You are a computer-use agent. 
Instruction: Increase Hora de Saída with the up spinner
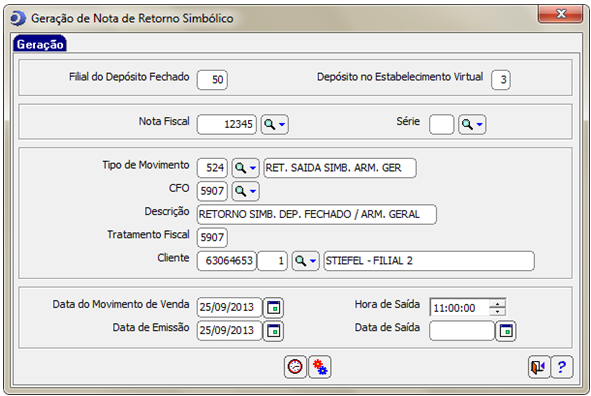498,304
